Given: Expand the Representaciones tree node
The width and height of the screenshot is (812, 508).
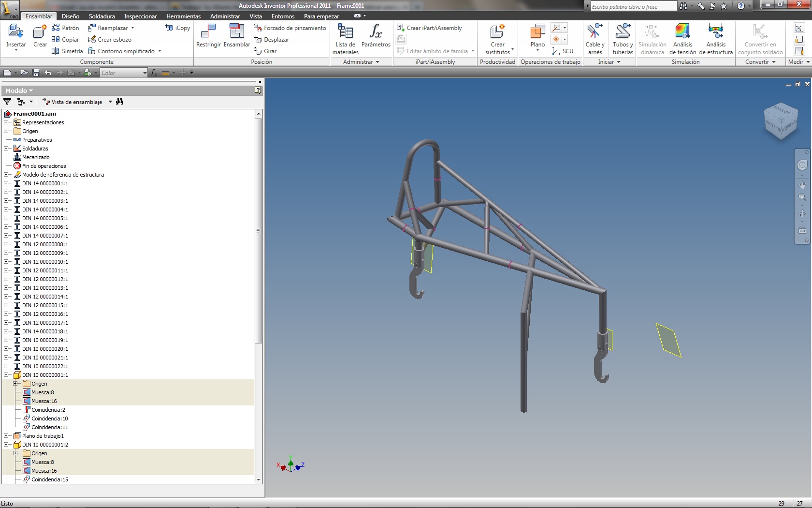Looking at the screenshot, I should click(6, 122).
